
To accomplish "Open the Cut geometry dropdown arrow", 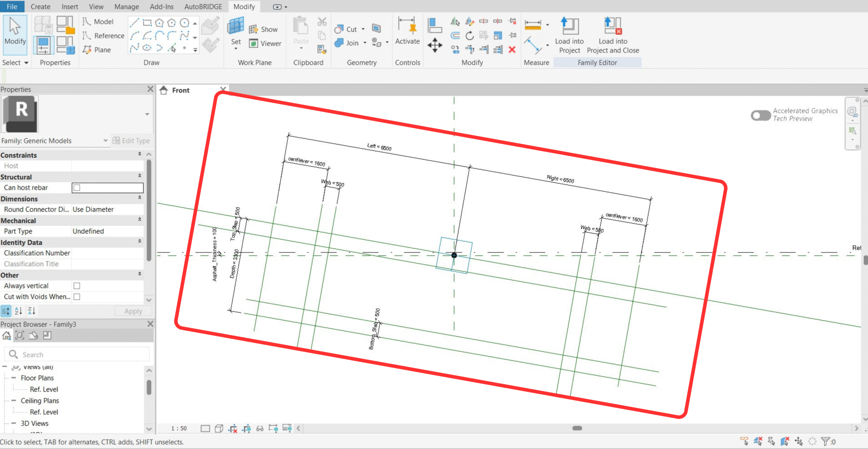I will pyautogui.click(x=363, y=29).
